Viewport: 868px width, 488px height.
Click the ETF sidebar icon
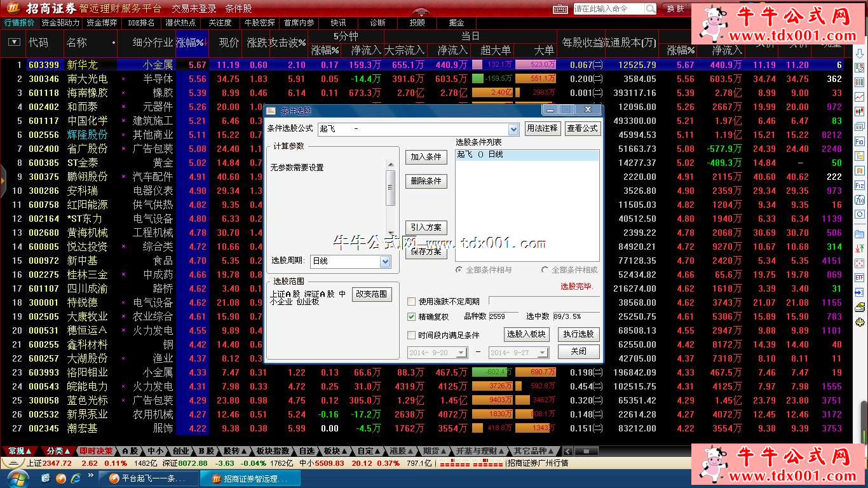[x=860, y=278]
